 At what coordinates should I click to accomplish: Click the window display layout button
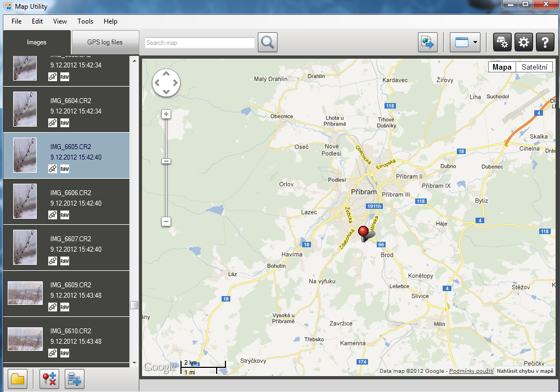[461, 42]
